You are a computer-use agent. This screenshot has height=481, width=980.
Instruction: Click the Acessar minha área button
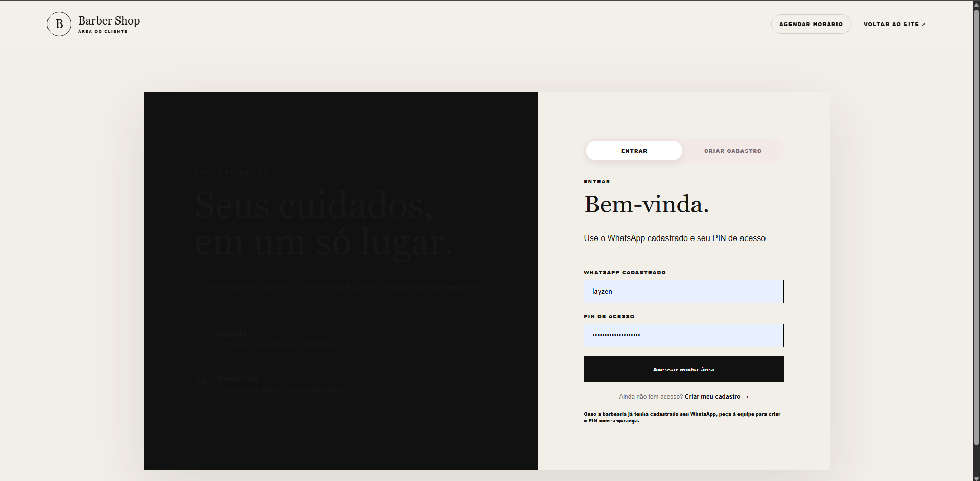(683, 369)
